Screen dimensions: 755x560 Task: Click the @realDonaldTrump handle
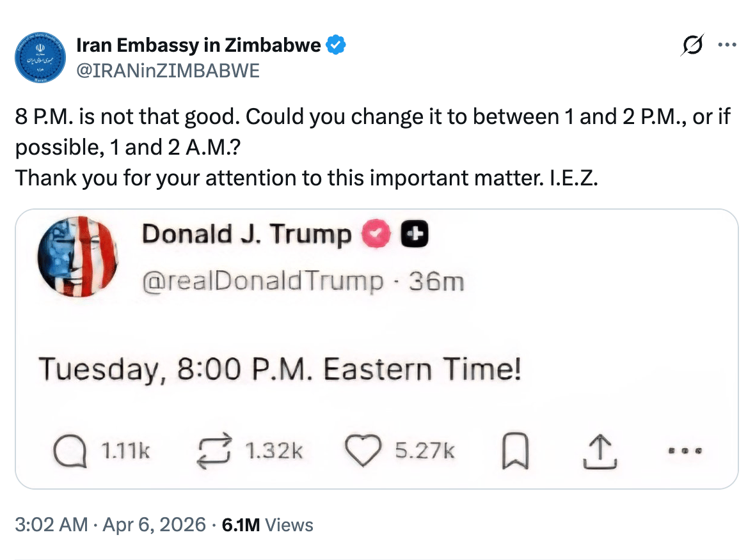pyautogui.click(x=263, y=281)
